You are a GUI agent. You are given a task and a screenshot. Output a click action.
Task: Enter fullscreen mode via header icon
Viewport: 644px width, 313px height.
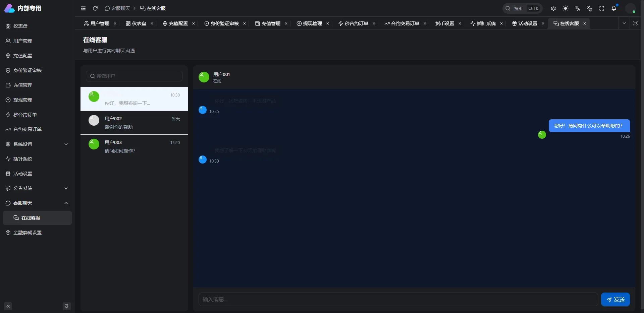(602, 8)
